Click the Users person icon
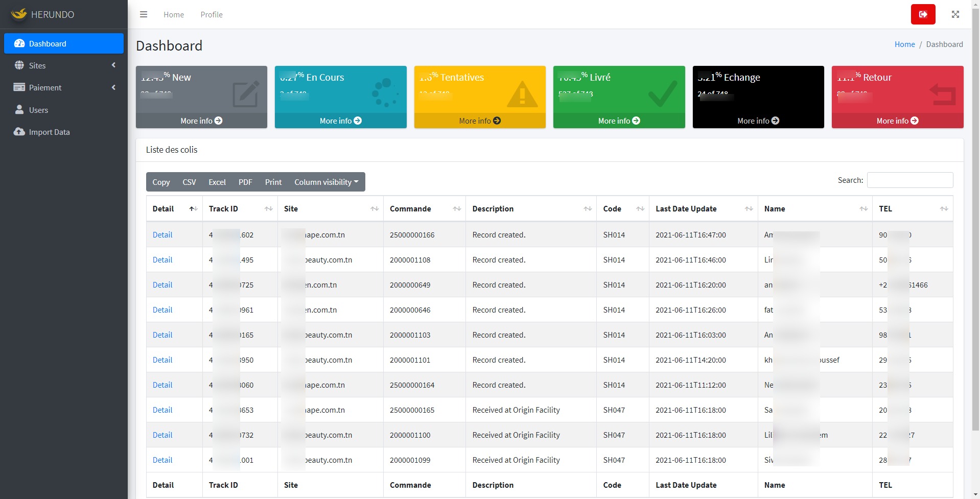980x499 pixels. tap(19, 110)
